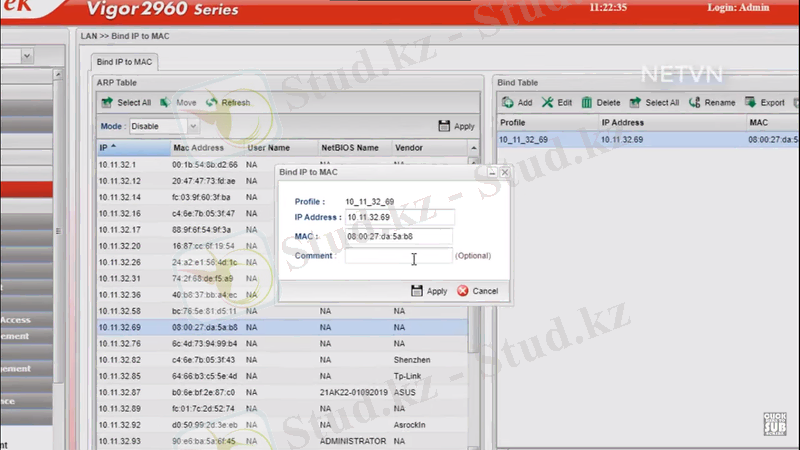800x450 pixels.
Task: Select ARP row 10.11.32.16
Action: click(x=282, y=214)
